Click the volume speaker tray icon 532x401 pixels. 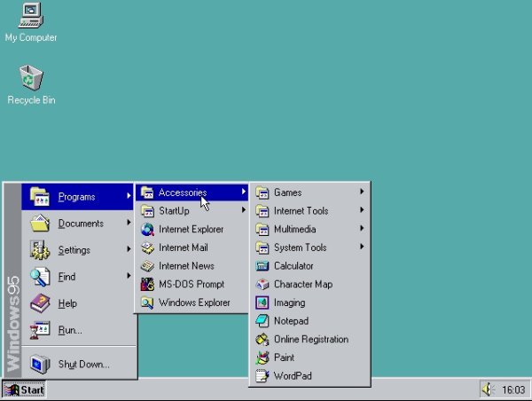488,389
